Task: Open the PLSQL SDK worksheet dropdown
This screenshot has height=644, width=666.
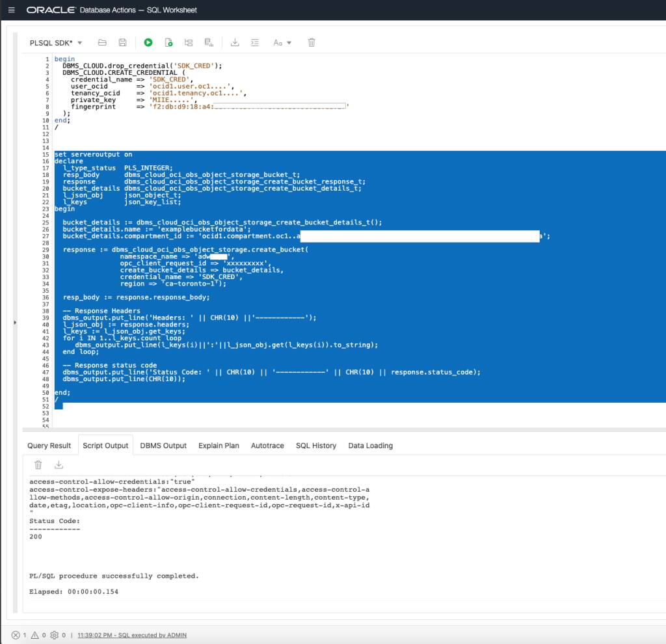Action: pyautogui.click(x=56, y=43)
